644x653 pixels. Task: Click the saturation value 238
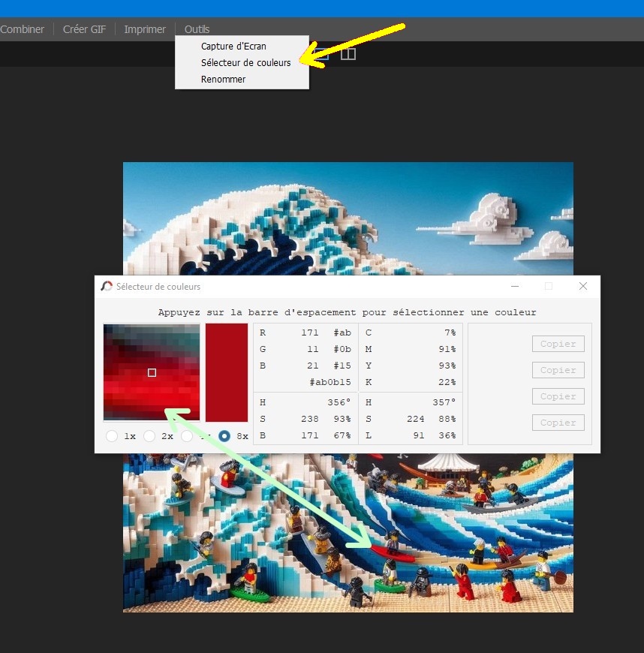[x=310, y=419]
